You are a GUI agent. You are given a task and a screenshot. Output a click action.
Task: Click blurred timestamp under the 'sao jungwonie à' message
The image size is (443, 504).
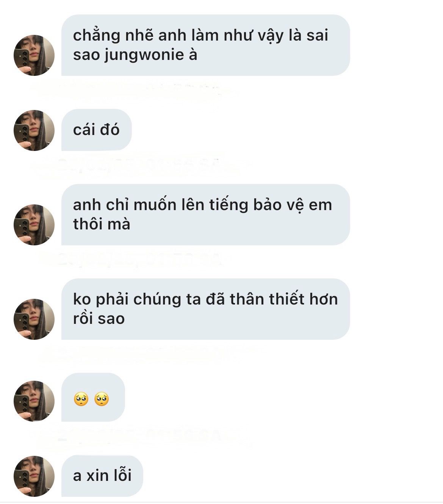pos(131,90)
